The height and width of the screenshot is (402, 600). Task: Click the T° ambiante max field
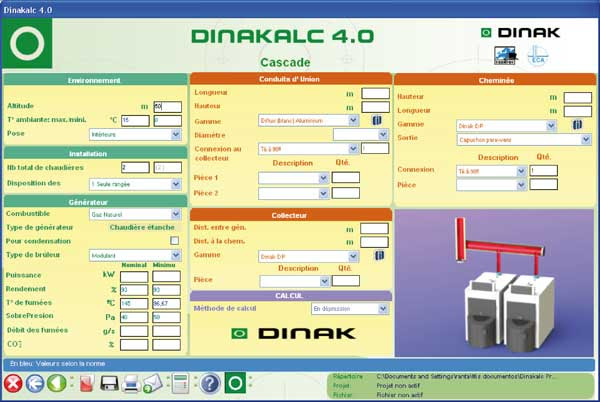pyautogui.click(x=135, y=120)
